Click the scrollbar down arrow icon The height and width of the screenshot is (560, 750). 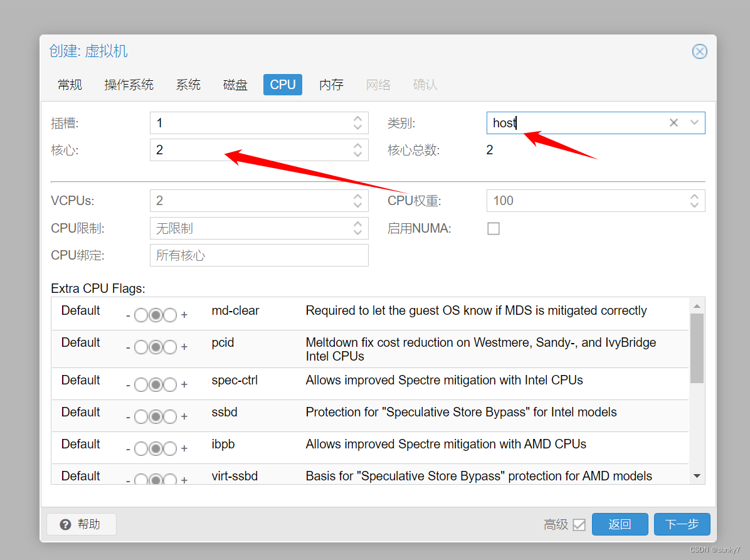coord(697,476)
